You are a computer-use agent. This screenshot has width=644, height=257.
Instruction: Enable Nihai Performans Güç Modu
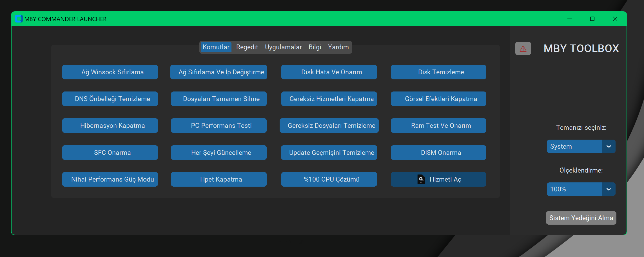point(110,179)
